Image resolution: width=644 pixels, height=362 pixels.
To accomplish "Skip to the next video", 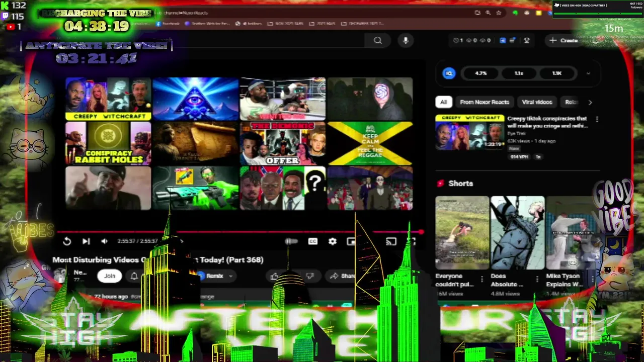I will pos(86,241).
